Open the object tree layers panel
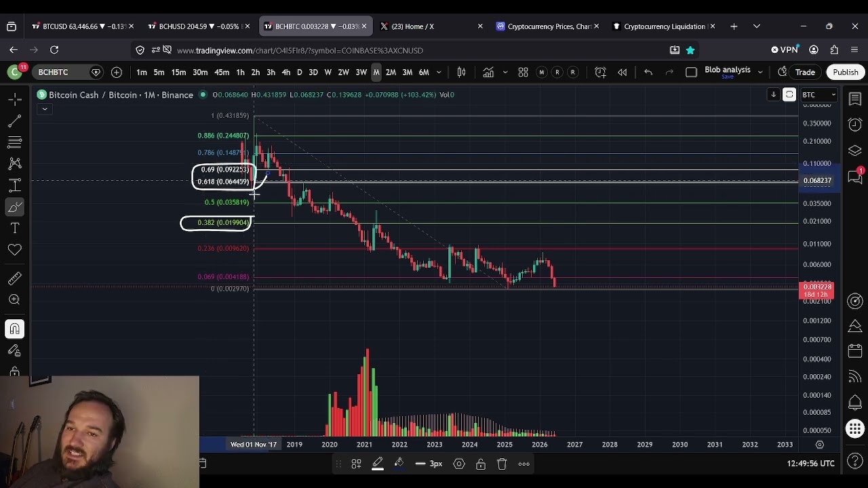 [x=854, y=150]
